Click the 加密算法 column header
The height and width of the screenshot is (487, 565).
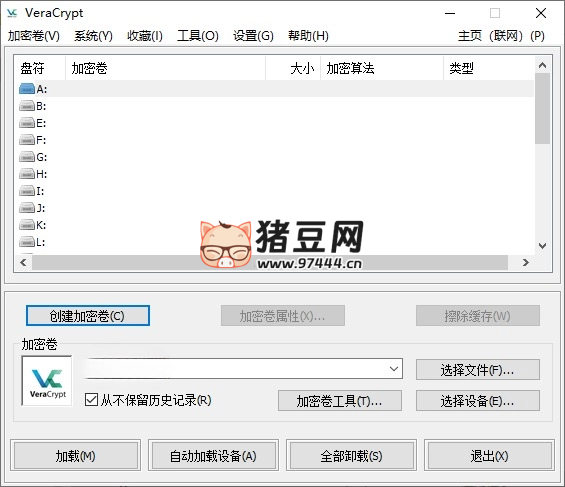382,68
